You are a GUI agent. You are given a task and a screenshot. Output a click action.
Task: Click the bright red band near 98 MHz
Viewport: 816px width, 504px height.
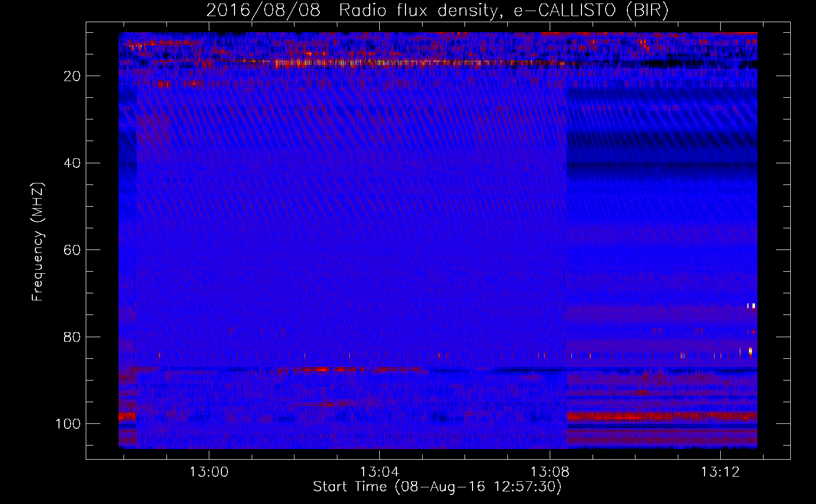[x=662, y=416]
